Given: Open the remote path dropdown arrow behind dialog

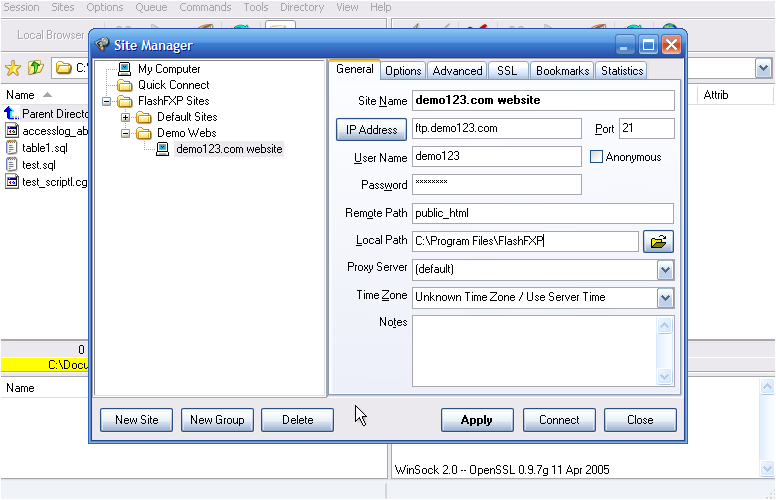Looking at the screenshot, I should click(x=763, y=68).
